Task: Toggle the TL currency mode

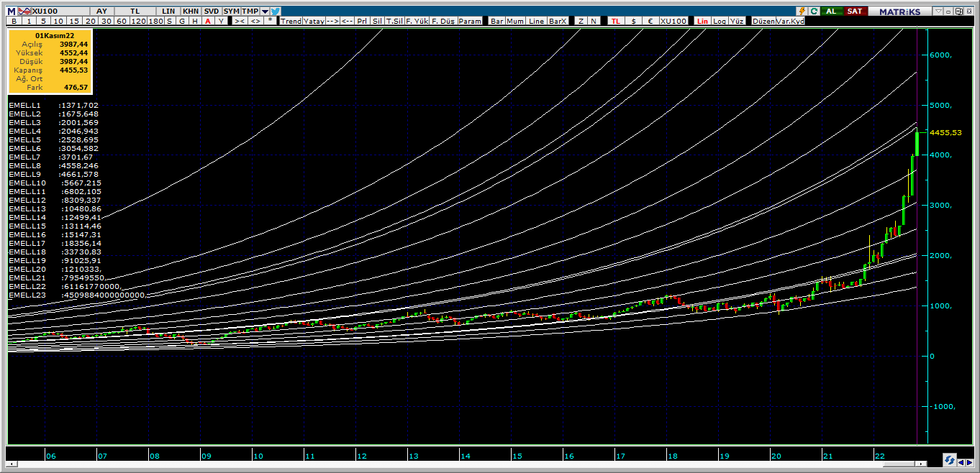Action: 615,21
